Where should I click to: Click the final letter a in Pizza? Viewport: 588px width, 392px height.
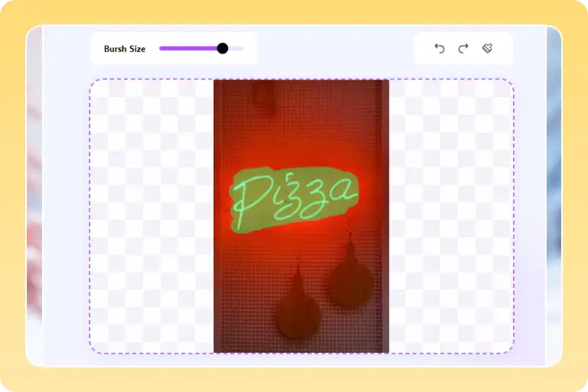342,193
